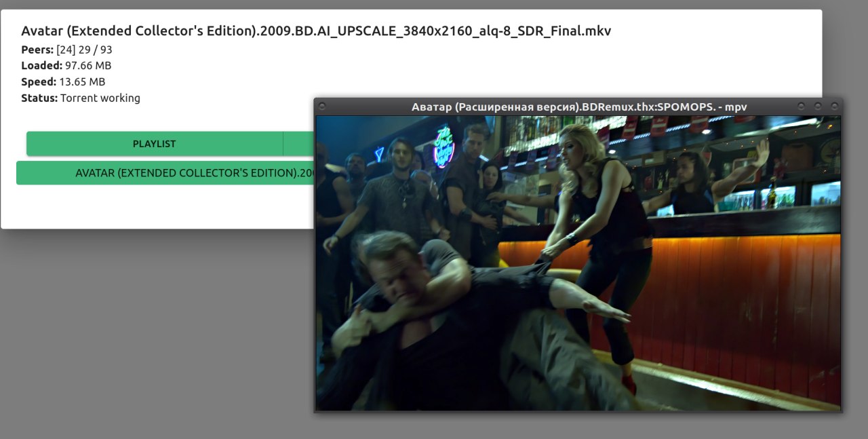Minimize the mpv player window
This screenshot has width=868, height=439.
tap(802, 107)
